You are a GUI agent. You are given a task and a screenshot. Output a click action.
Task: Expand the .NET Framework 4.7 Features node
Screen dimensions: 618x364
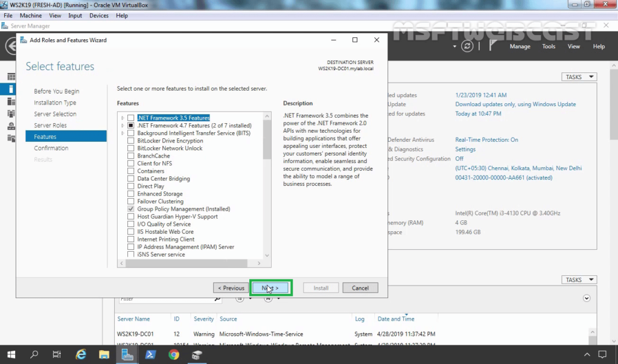(123, 126)
